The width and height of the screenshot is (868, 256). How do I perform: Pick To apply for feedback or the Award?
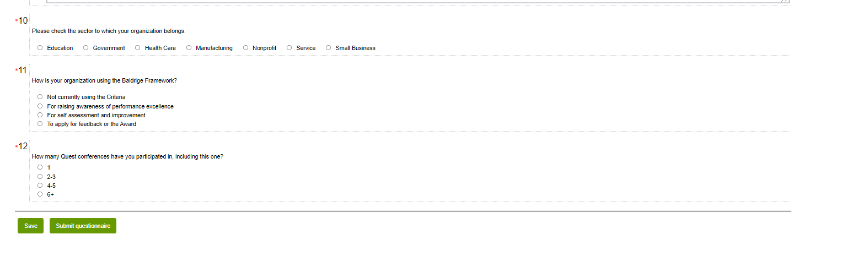tap(40, 124)
